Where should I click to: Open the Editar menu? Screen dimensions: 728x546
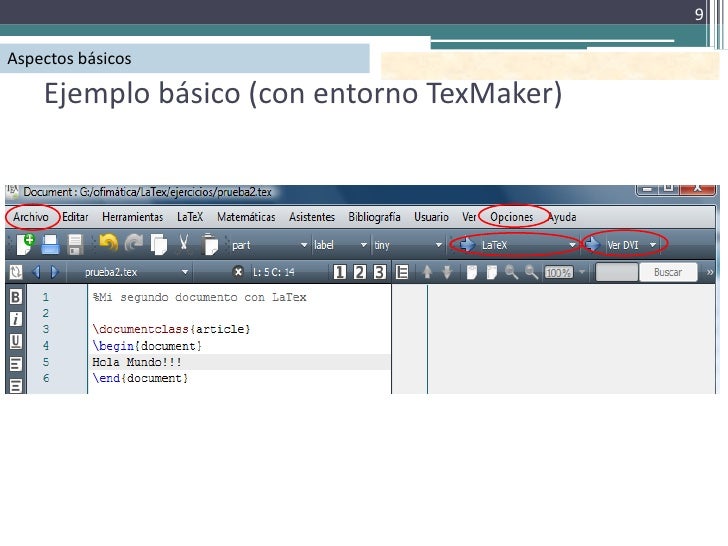pos(75,217)
